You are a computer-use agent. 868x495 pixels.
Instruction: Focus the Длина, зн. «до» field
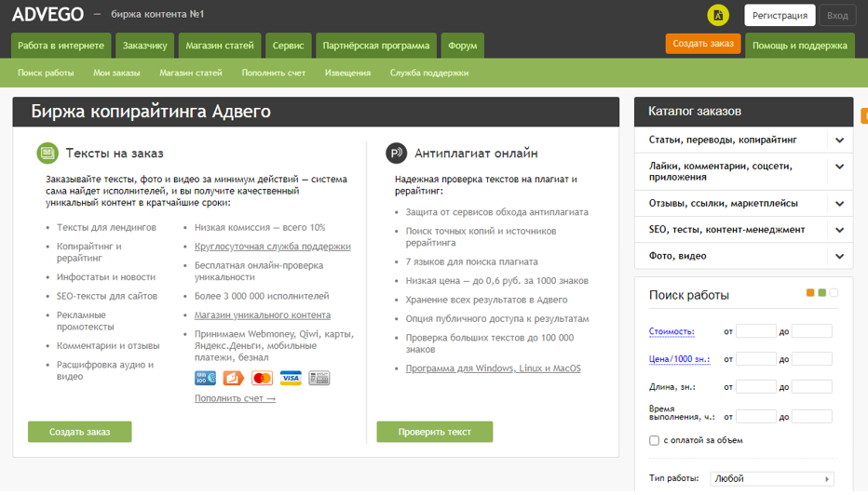point(812,386)
